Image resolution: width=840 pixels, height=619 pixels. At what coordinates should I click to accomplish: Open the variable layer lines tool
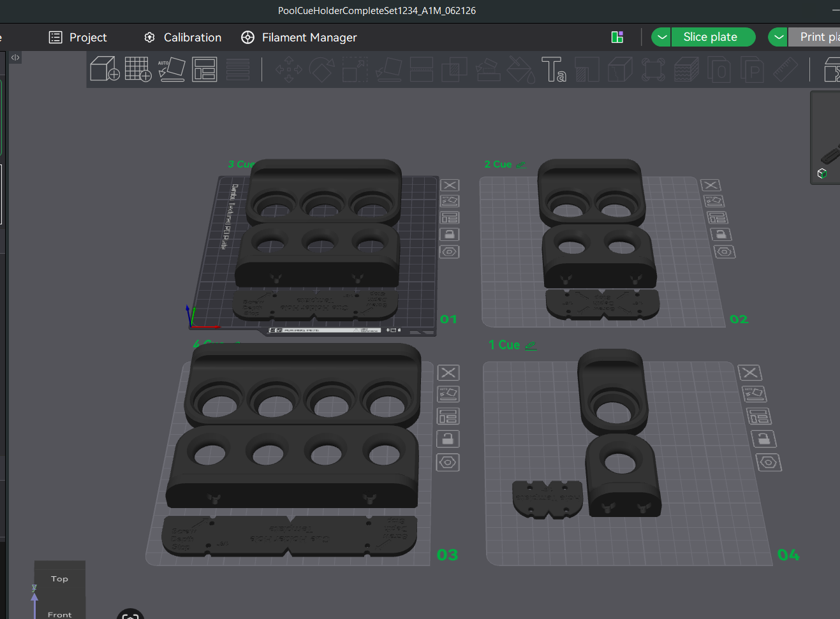[237, 69]
